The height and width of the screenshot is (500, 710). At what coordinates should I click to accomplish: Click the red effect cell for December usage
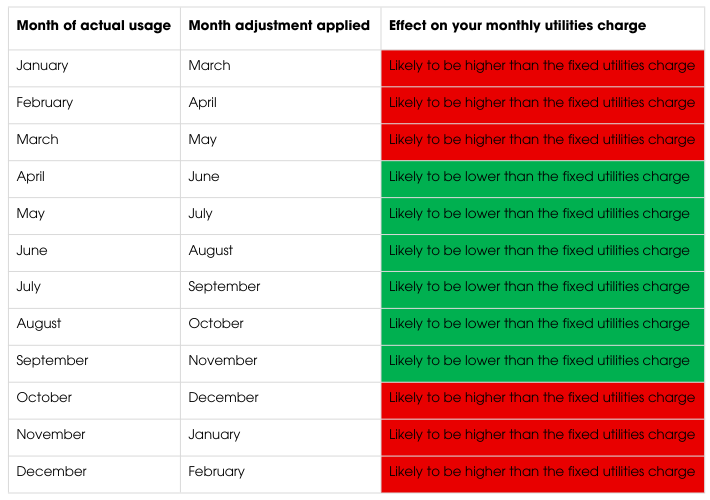tap(542, 472)
